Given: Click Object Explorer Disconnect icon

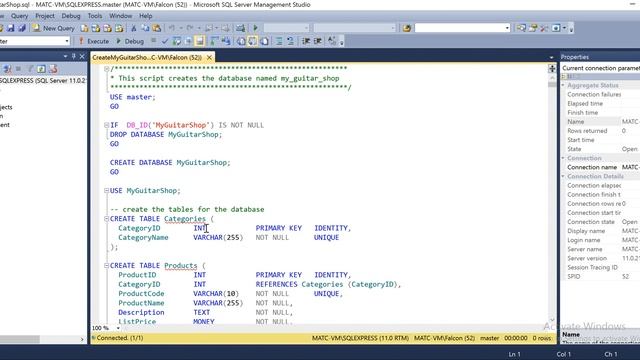Looking at the screenshot, I should point(7,69).
